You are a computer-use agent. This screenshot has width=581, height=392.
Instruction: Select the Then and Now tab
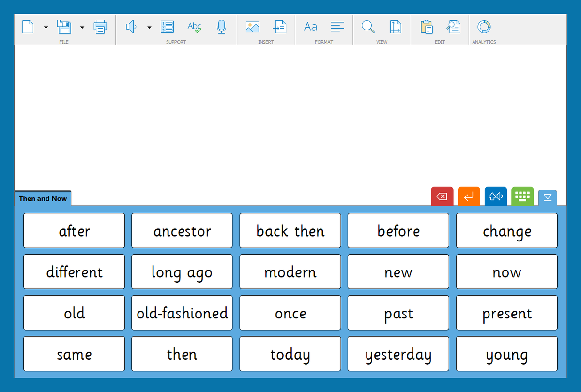(x=43, y=198)
